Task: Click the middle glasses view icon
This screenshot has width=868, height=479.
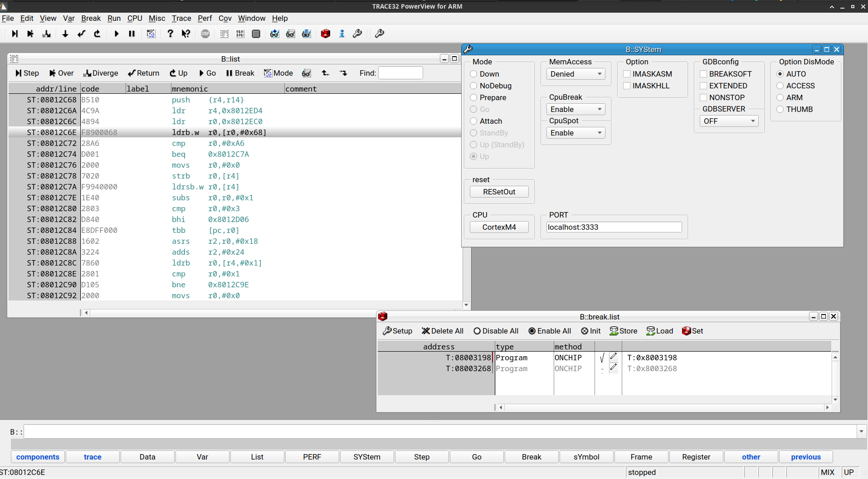Action: pos(291,34)
